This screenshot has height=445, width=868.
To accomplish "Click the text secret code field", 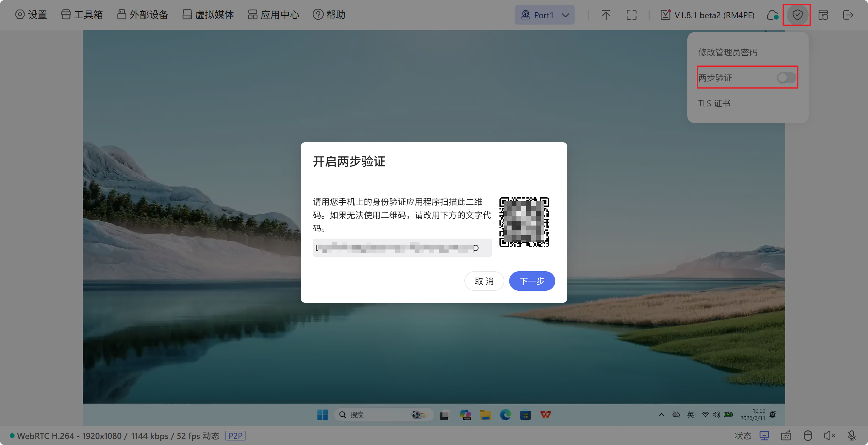I will click(402, 248).
